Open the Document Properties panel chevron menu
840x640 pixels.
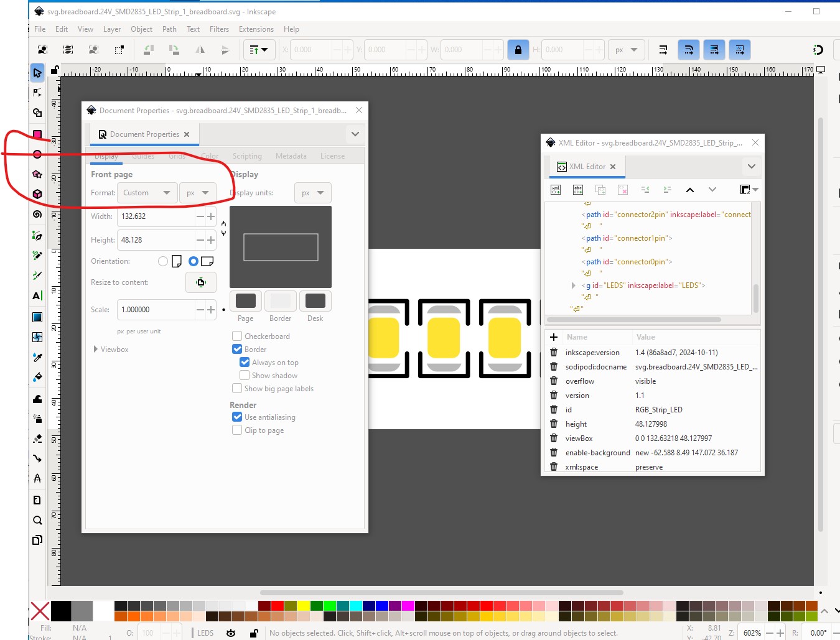[355, 134]
